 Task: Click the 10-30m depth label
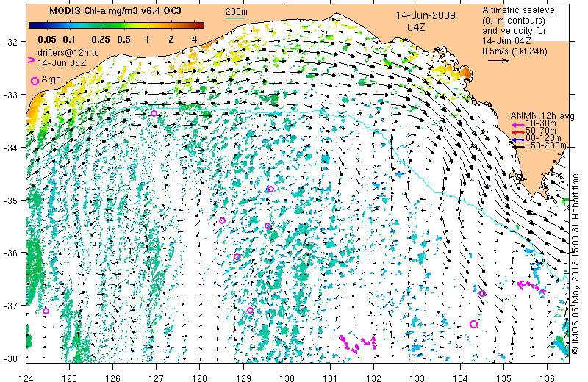pos(541,123)
